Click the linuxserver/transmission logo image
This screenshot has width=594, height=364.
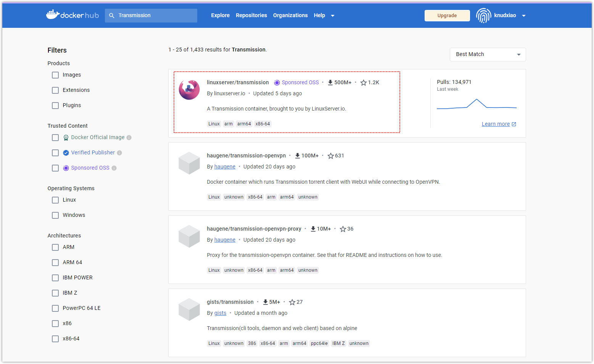click(189, 90)
